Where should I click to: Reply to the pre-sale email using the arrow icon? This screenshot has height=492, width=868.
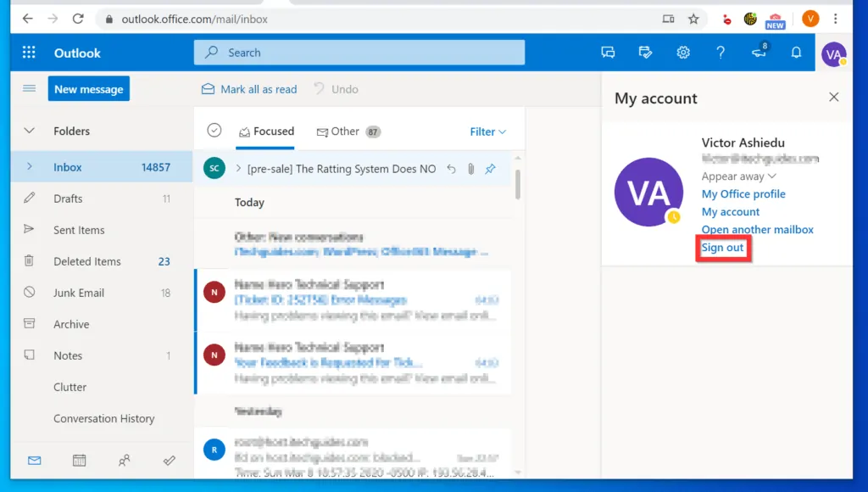tap(451, 169)
